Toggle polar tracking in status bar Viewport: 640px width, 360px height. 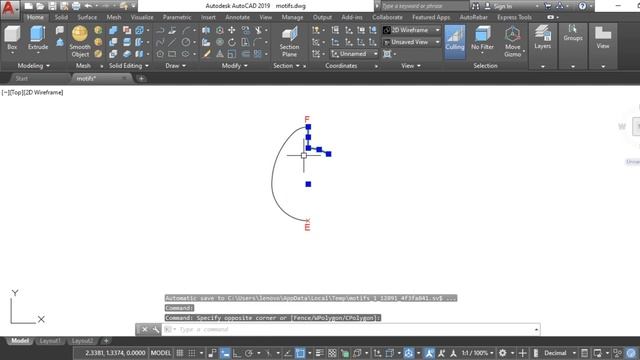click(249, 353)
